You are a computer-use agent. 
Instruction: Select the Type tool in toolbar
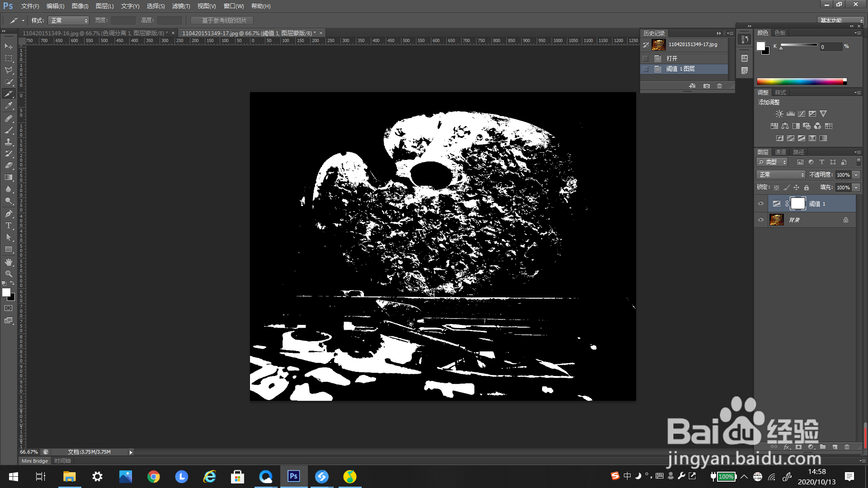[x=9, y=225]
